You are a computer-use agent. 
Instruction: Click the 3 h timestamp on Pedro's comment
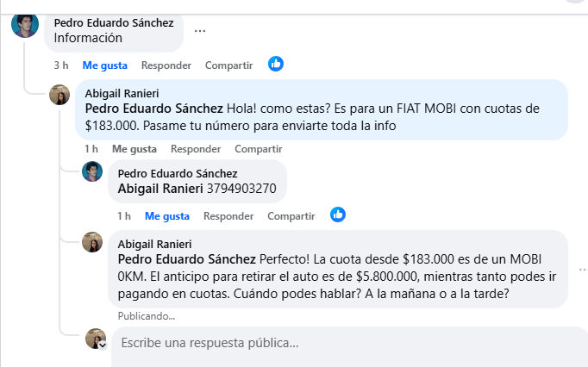[x=60, y=65]
